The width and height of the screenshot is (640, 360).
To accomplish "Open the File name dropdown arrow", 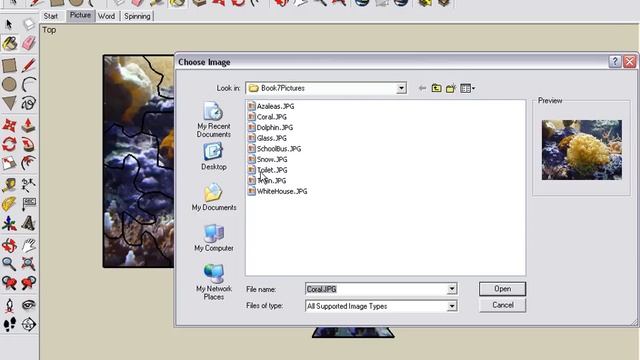I will [x=452, y=289].
